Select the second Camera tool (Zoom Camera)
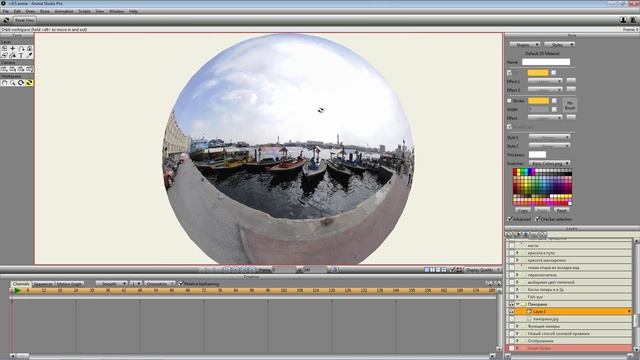This screenshot has height=360, width=640. 13,69
